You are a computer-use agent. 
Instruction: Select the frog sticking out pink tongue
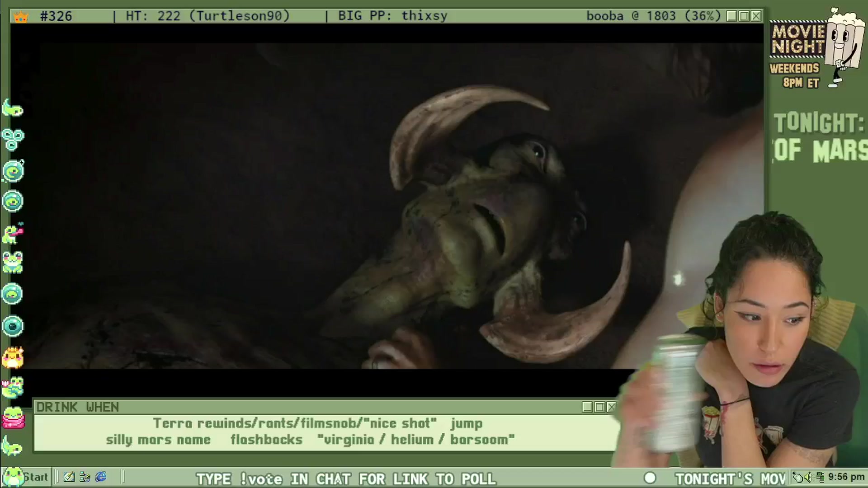[x=13, y=233]
